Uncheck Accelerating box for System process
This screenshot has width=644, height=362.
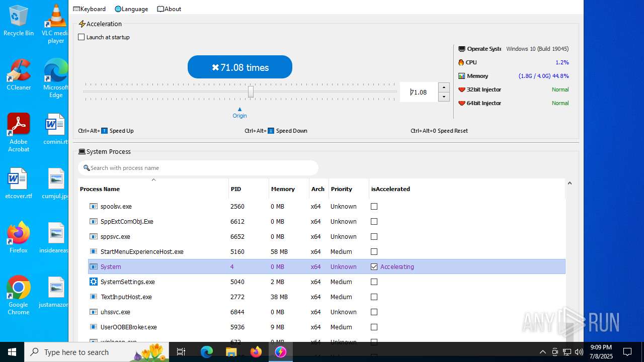[374, 267]
